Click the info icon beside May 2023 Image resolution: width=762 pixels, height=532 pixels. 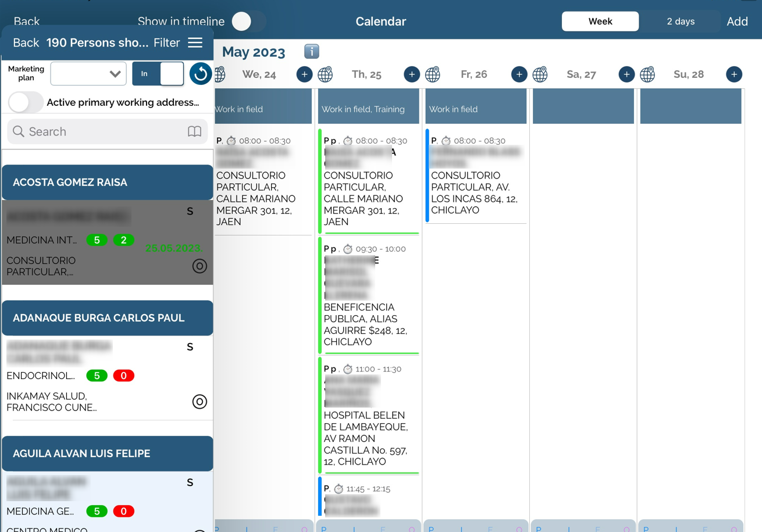pyautogui.click(x=311, y=52)
